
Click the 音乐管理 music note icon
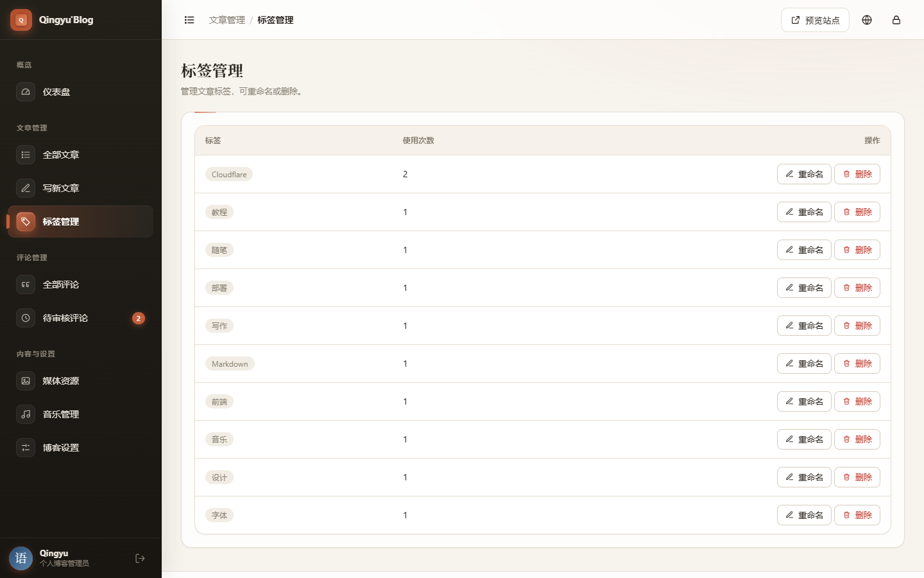click(x=26, y=414)
